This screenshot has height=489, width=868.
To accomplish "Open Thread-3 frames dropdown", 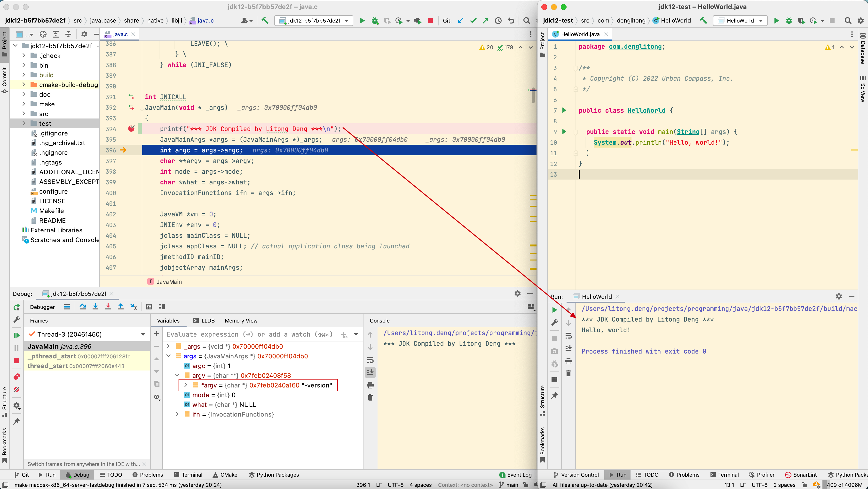I will pos(143,334).
